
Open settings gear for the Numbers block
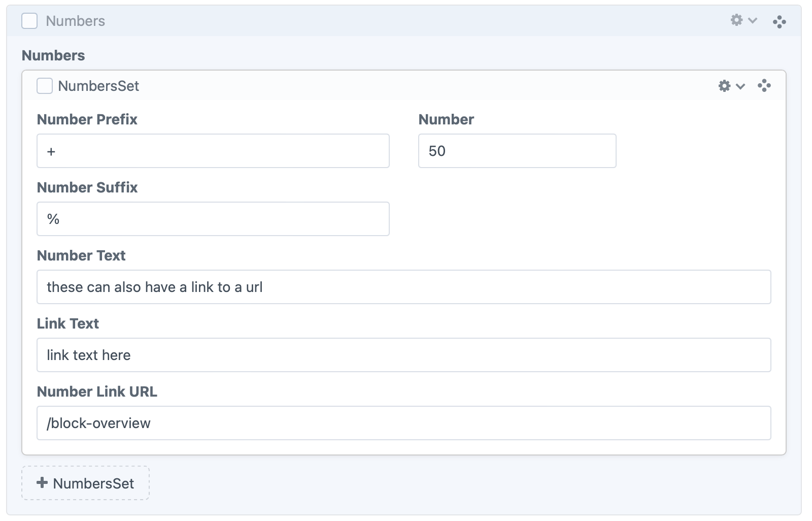point(736,20)
